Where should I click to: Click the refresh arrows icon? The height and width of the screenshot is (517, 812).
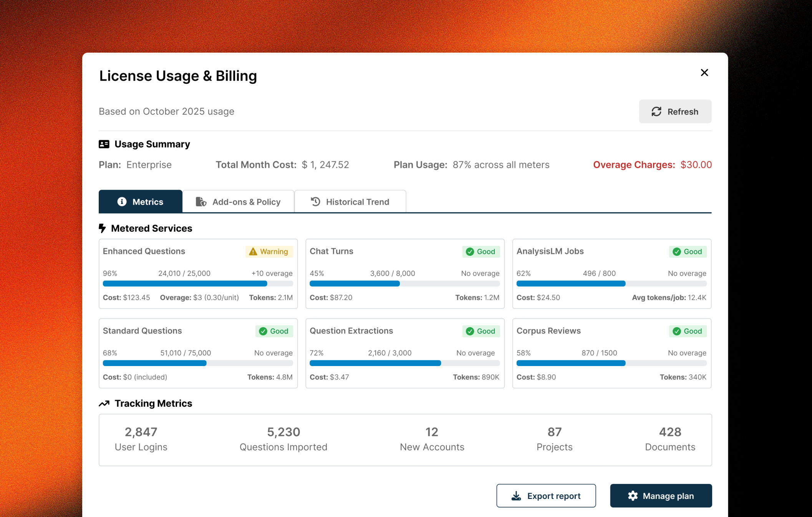[656, 111]
